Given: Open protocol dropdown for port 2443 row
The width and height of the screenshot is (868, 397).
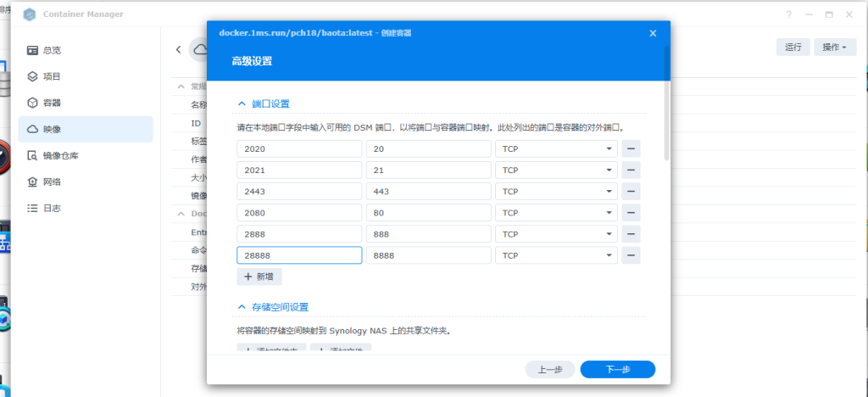Looking at the screenshot, I should pyautogui.click(x=556, y=192).
